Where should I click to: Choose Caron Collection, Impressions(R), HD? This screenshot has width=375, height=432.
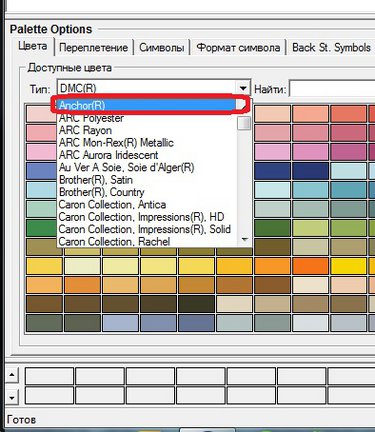coord(147,217)
